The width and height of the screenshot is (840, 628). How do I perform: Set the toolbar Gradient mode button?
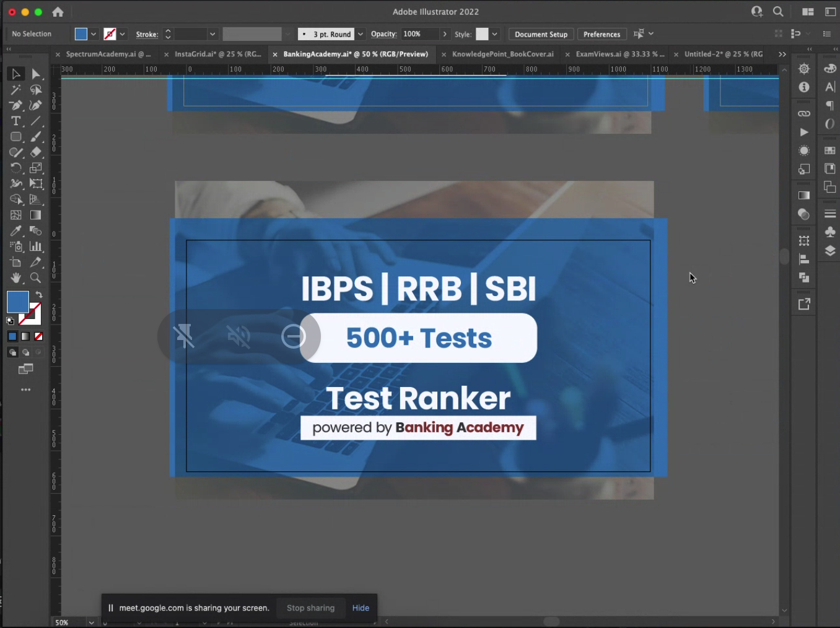pyautogui.click(x=25, y=336)
